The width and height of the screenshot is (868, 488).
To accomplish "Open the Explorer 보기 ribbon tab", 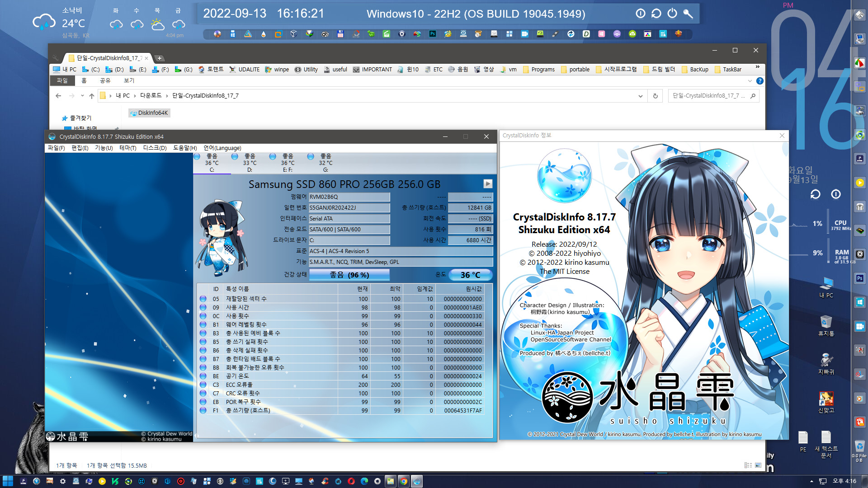I will (129, 80).
